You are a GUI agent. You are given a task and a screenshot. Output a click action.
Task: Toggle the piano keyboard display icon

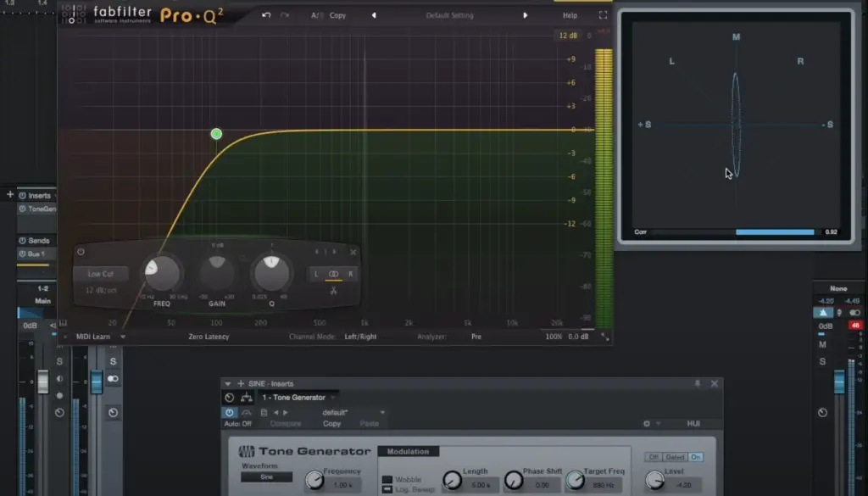[63, 323]
